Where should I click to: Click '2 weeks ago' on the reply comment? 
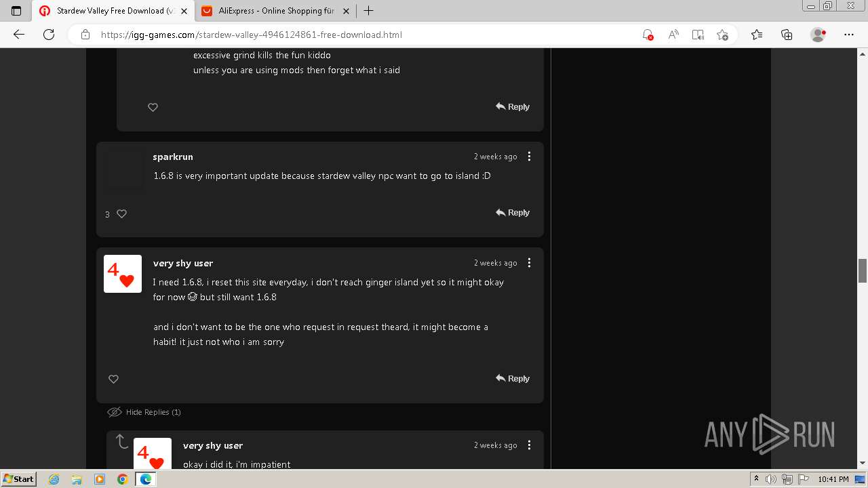coord(495,445)
